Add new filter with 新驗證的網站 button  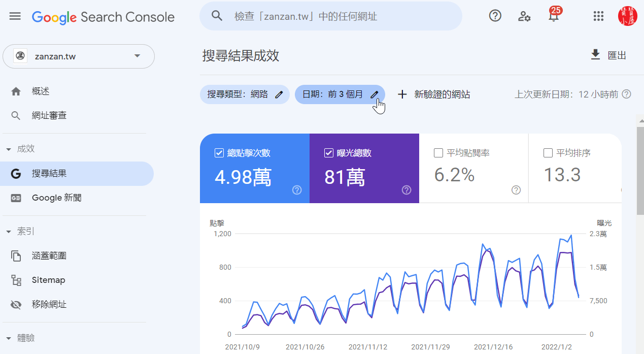click(433, 94)
